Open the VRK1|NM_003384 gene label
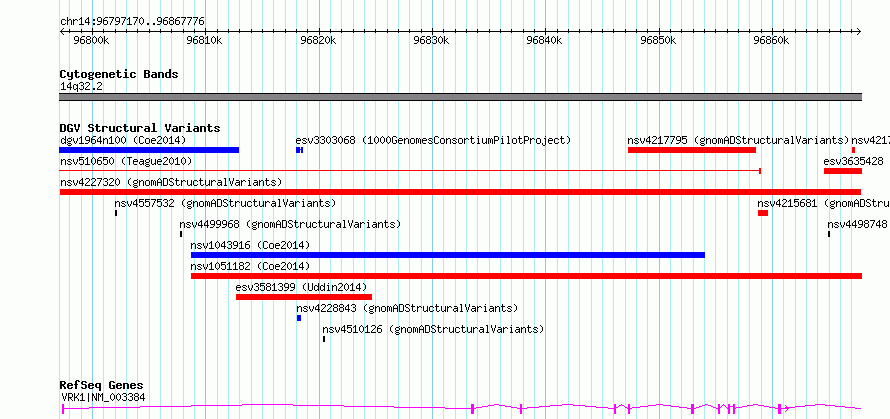 (103, 397)
